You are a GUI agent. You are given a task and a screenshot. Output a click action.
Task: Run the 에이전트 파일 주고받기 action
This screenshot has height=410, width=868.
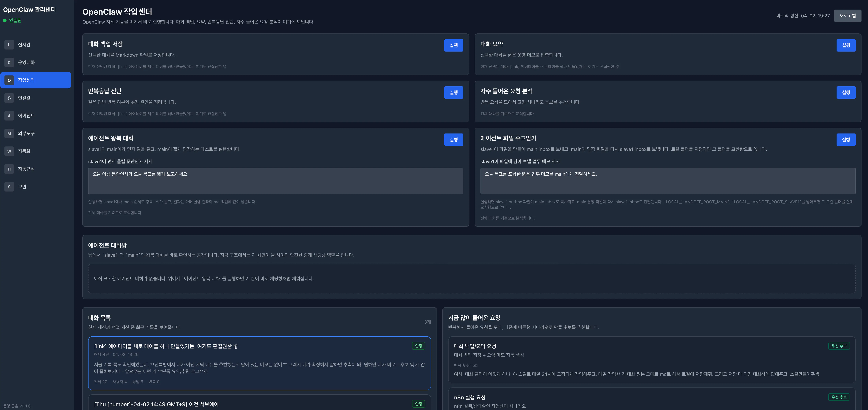pyautogui.click(x=845, y=140)
